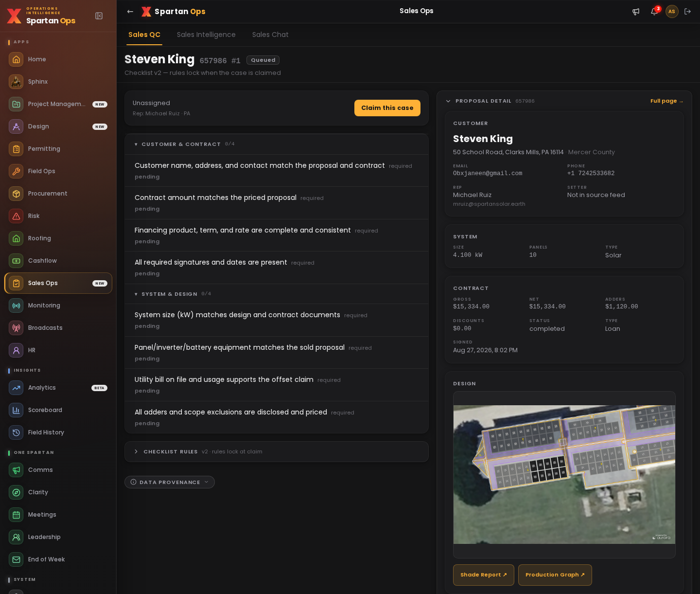Click the design aerial image
The height and width of the screenshot is (594, 700).
[564, 475]
